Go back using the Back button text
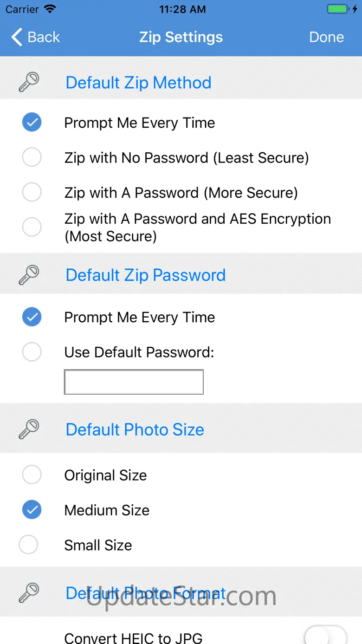Screen dimensions: 362x644 click(44, 37)
